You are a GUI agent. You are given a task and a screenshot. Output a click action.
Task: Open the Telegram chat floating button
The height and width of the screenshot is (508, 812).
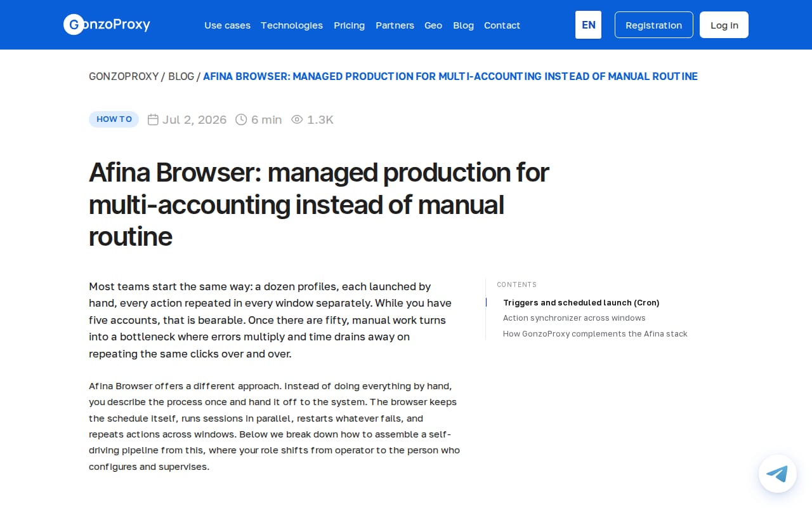tap(777, 474)
